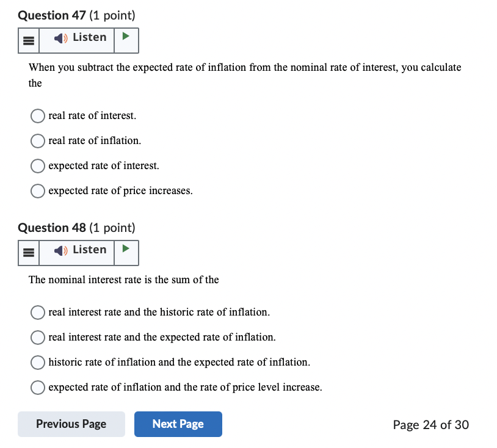
Task: Open the hamburger menu icon beside Question 48's Listen
Action: (28, 253)
